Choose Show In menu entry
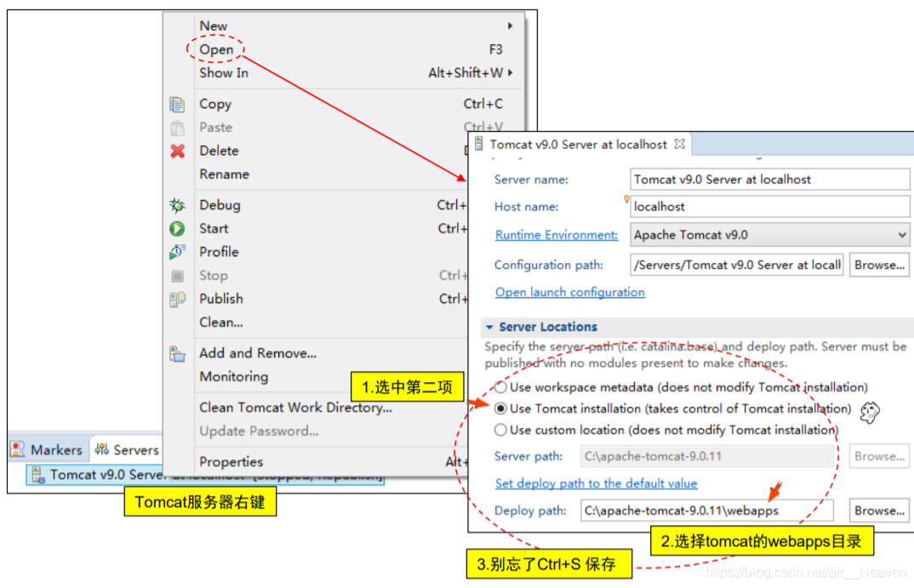914x588 pixels. (224, 73)
